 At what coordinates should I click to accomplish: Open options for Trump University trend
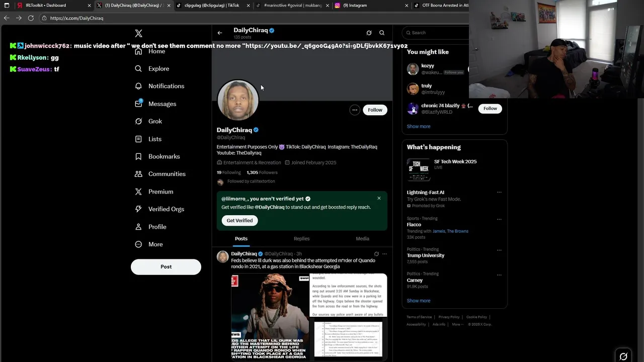[499, 250]
